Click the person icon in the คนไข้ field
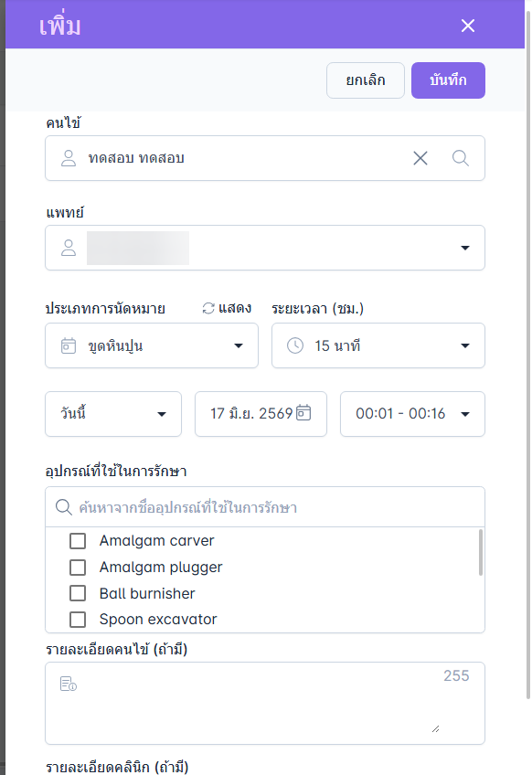The height and width of the screenshot is (775, 532). tap(69, 158)
